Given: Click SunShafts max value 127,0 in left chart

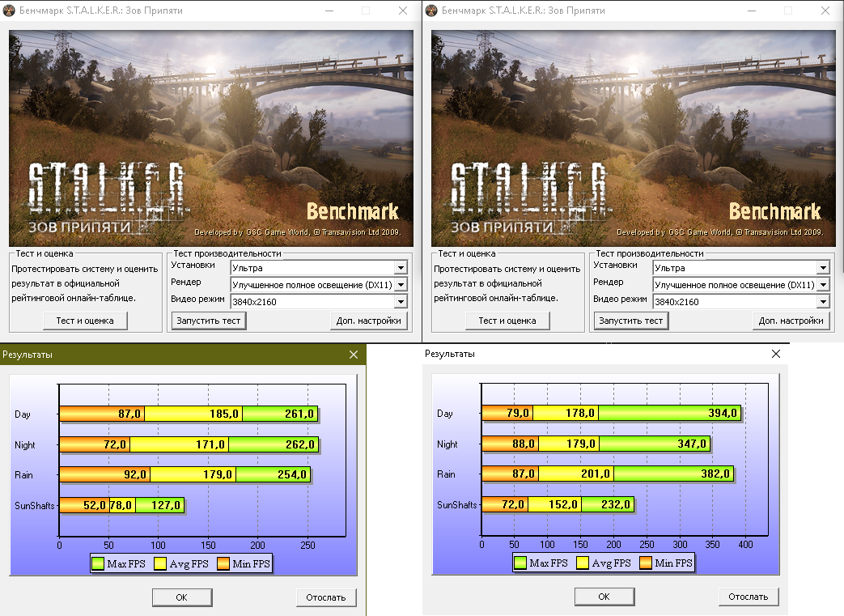Looking at the screenshot, I should coord(166,506).
